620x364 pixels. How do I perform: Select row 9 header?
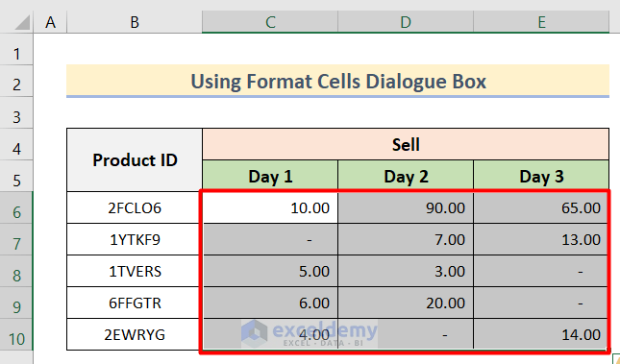pyautogui.click(x=16, y=303)
